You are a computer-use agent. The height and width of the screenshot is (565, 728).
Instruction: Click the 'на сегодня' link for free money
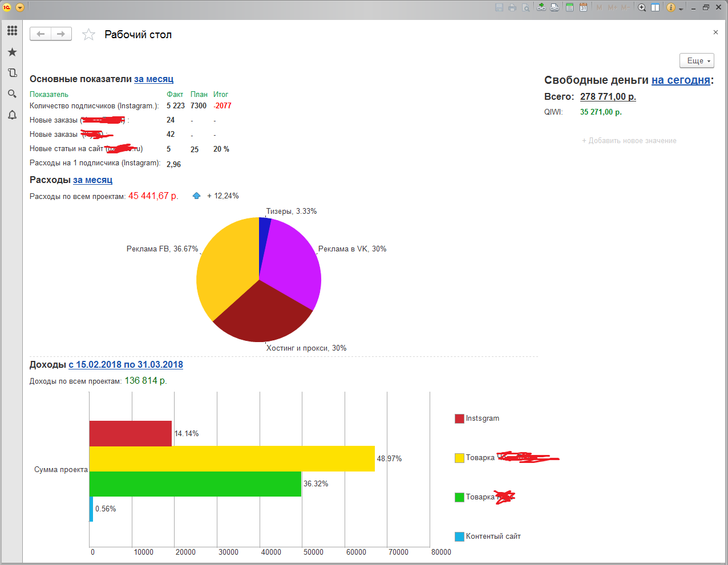pyautogui.click(x=680, y=80)
